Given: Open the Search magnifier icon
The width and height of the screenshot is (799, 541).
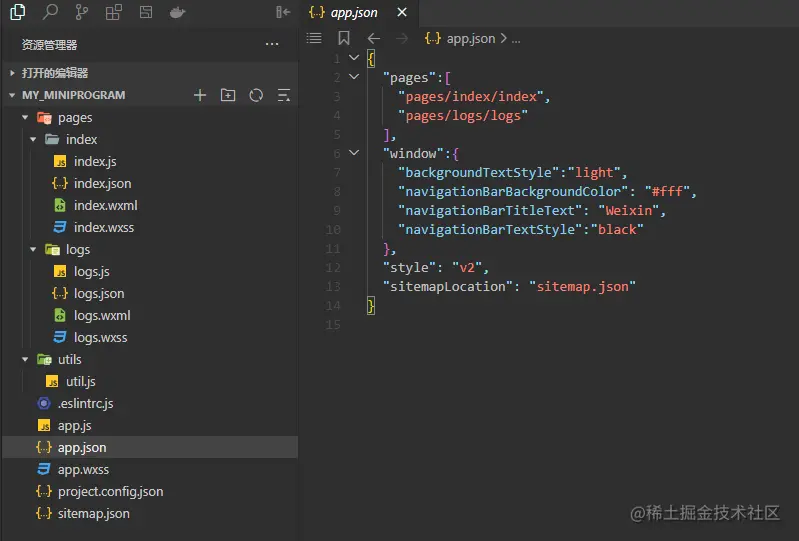Looking at the screenshot, I should pos(50,12).
